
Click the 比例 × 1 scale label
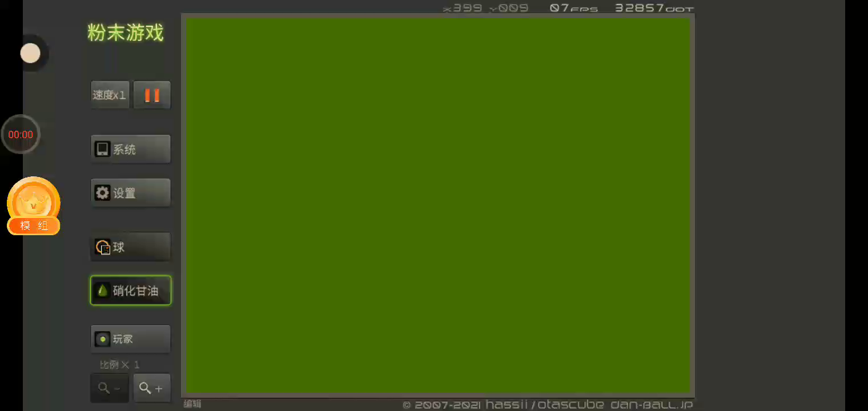point(120,365)
